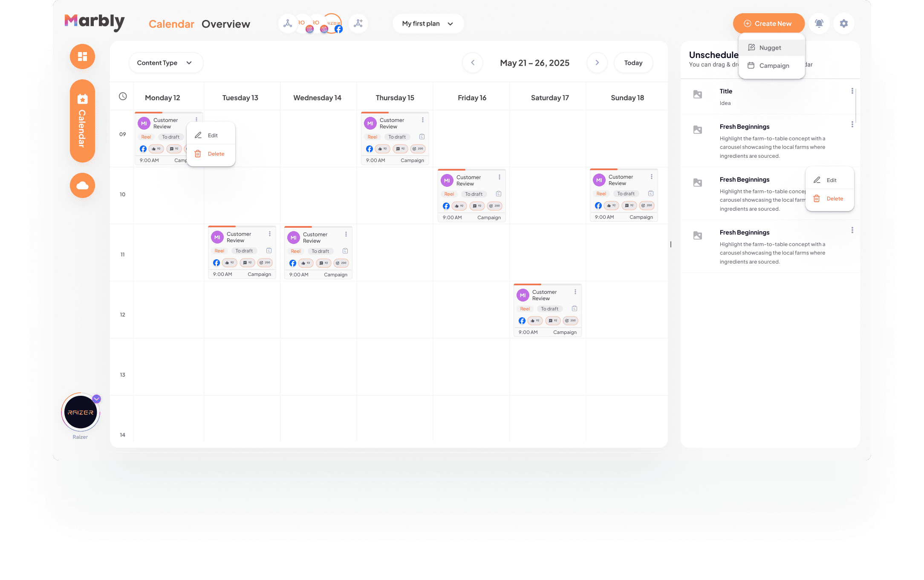Open the notifications bell icon
The image size is (924, 580).
tap(819, 23)
